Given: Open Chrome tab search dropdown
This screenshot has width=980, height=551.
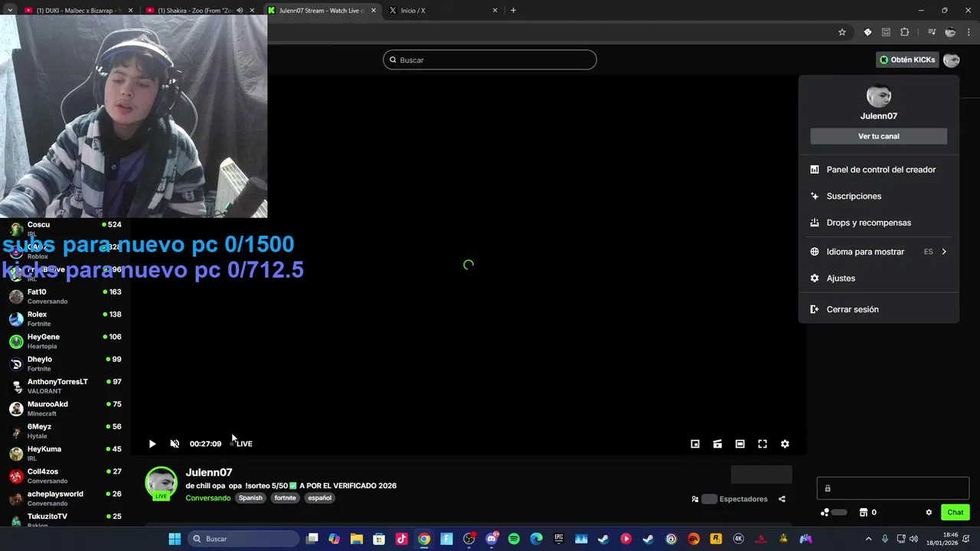Looking at the screenshot, I should (x=10, y=11).
